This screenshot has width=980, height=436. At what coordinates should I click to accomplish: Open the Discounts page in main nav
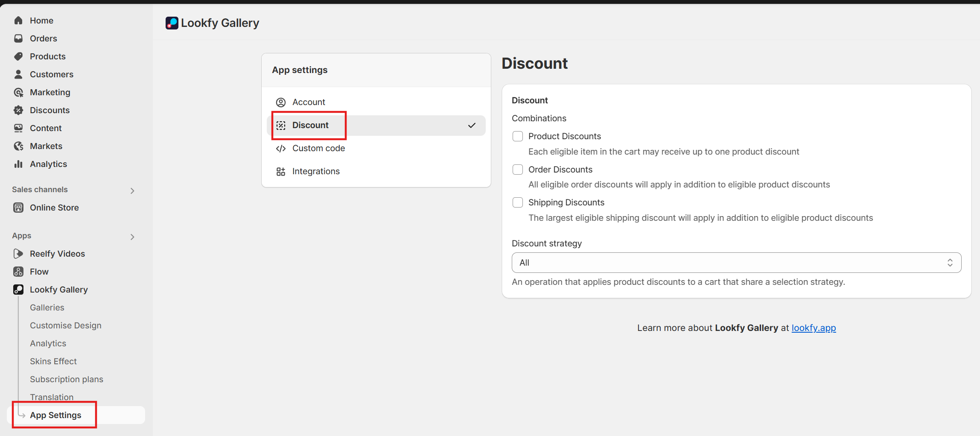click(50, 110)
